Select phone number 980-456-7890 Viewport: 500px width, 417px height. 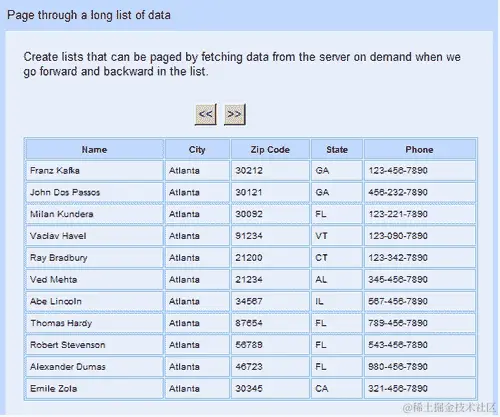click(x=420, y=367)
